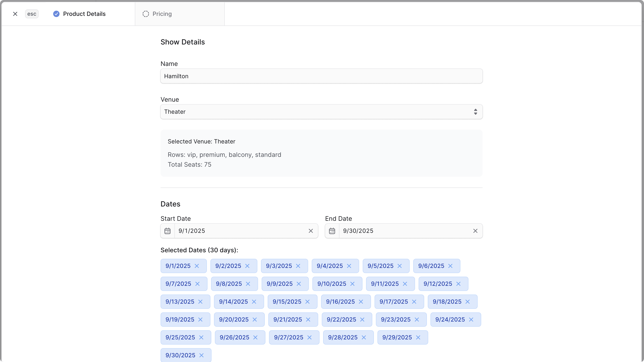
Task: Close the dialog with the X button
Action: pyautogui.click(x=15, y=14)
